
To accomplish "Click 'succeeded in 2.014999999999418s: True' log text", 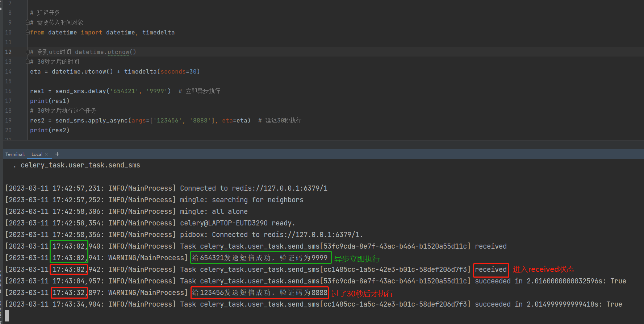I will (x=548, y=304).
